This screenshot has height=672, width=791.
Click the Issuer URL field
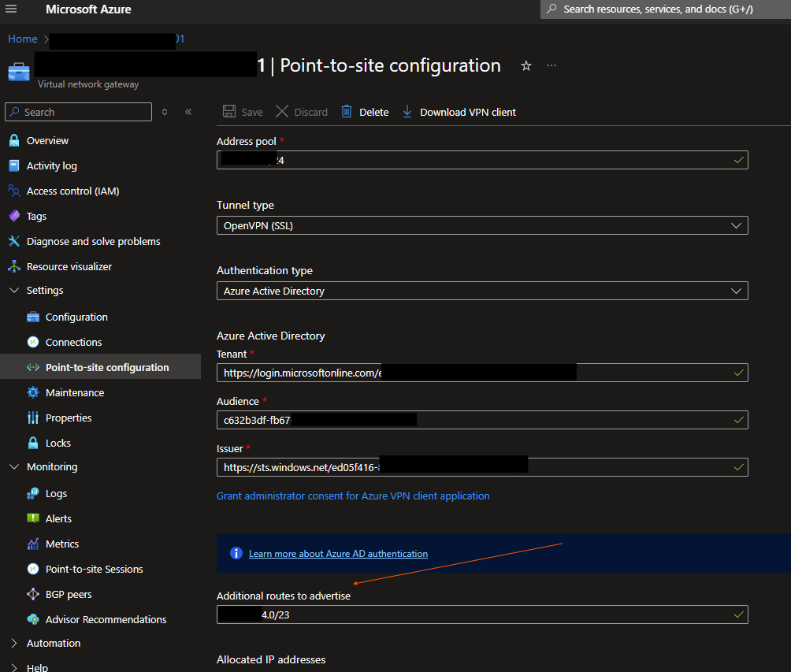tap(482, 467)
